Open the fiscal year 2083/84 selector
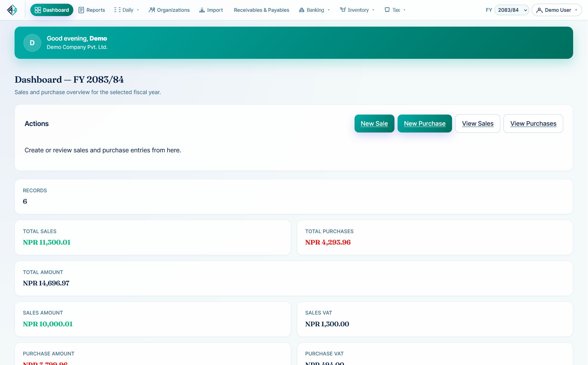The image size is (588, 365). 512,10
